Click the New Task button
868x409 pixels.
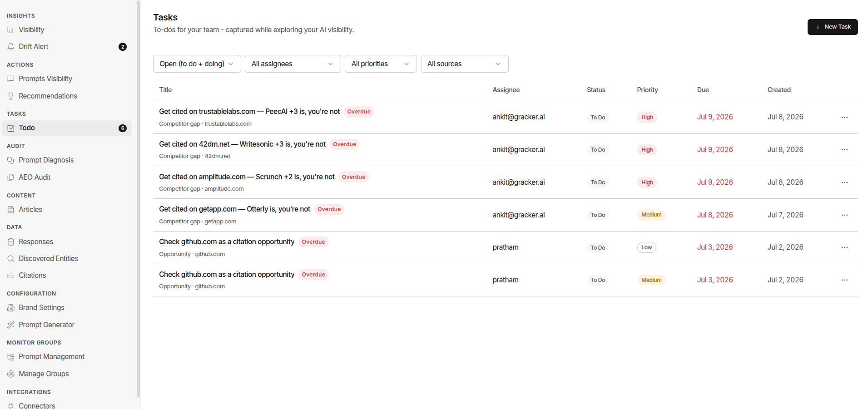point(833,27)
